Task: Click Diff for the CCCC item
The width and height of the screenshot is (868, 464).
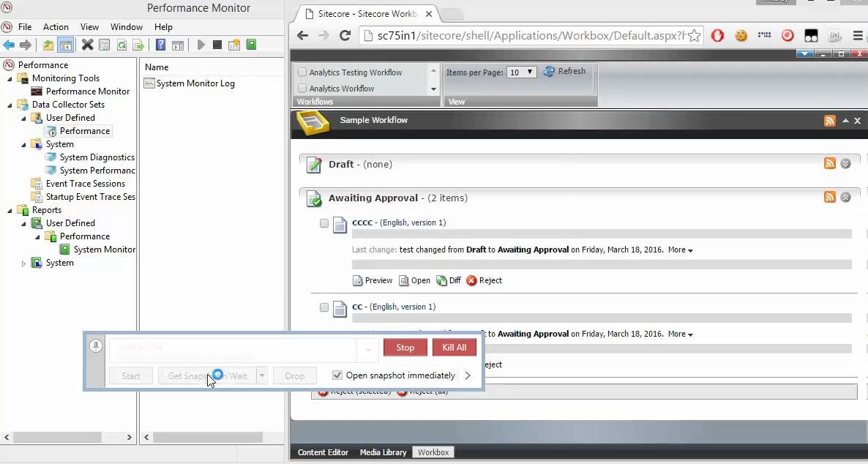Action: (449, 281)
